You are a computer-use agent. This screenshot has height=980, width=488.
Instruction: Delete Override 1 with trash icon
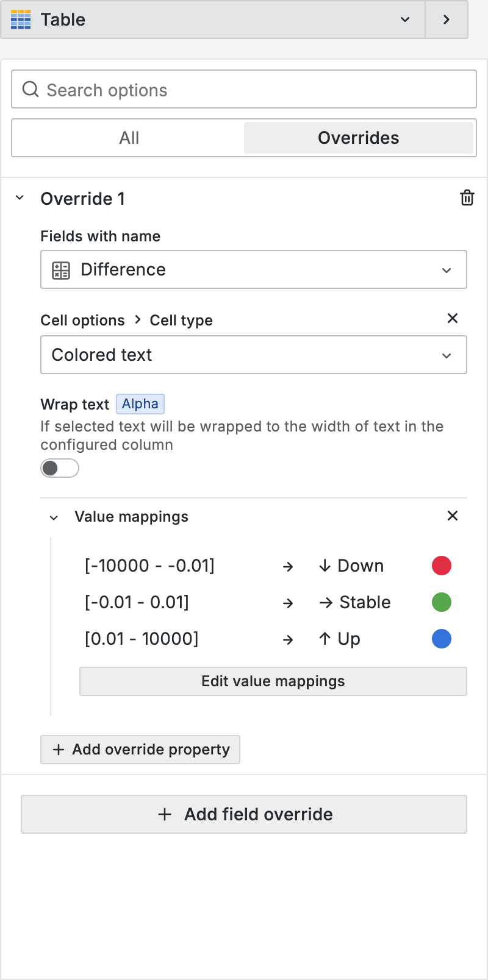[x=467, y=198]
